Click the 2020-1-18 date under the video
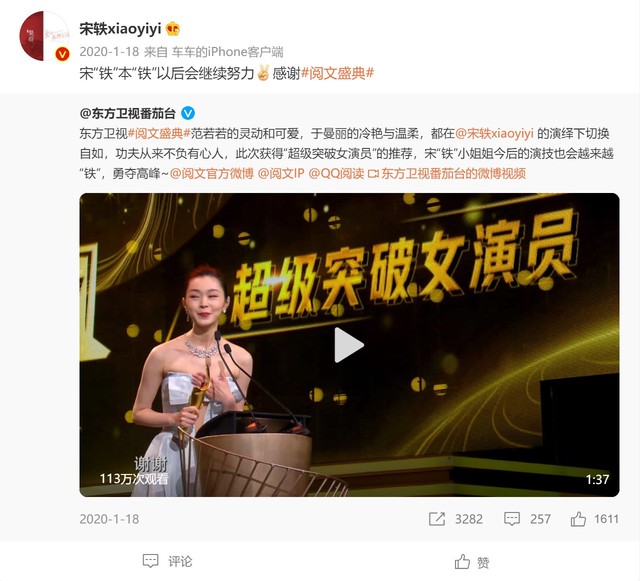The image size is (640, 581). pos(109,519)
